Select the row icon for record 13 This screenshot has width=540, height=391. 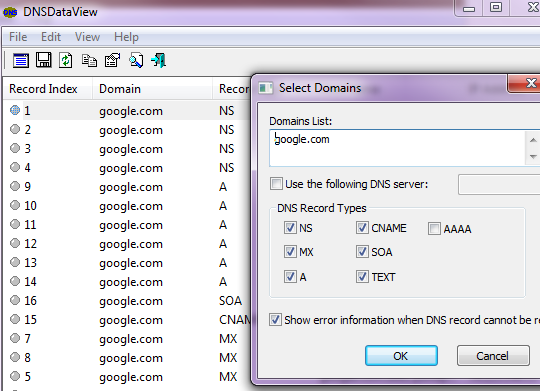tap(15, 262)
